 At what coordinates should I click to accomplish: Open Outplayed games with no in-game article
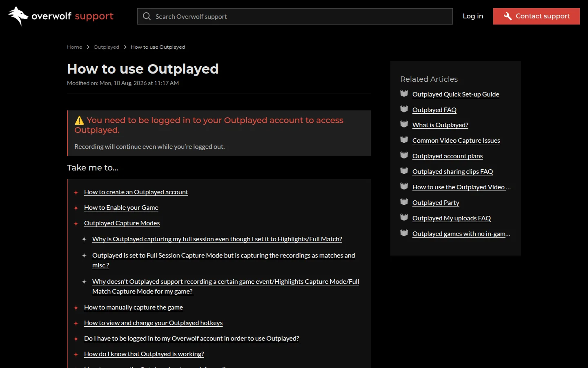461,234
